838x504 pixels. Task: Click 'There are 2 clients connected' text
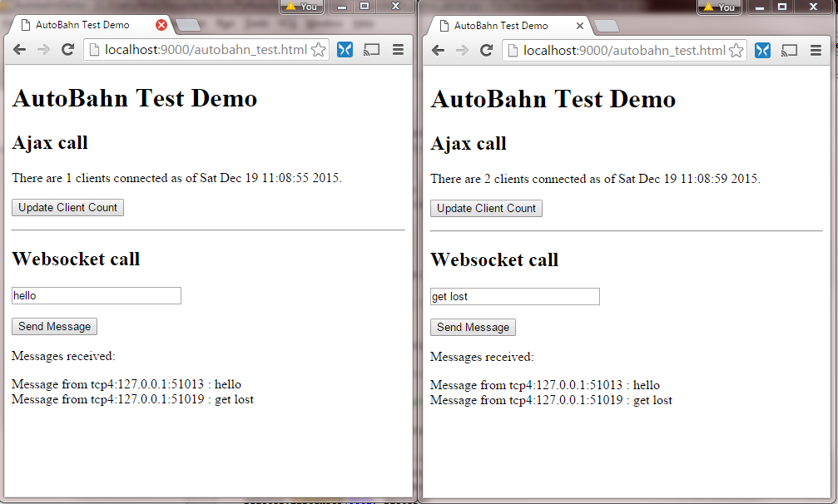[x=595, y=179]
